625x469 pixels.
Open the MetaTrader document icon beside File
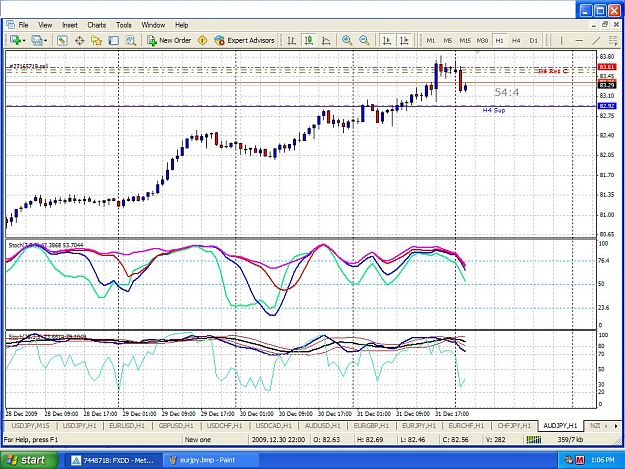click(10, 25)
